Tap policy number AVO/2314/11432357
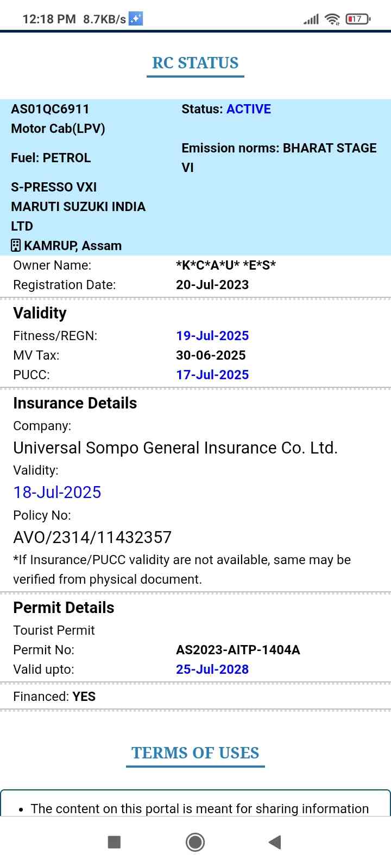The height and width of the screenshot is (868, 391). point(92,538)
